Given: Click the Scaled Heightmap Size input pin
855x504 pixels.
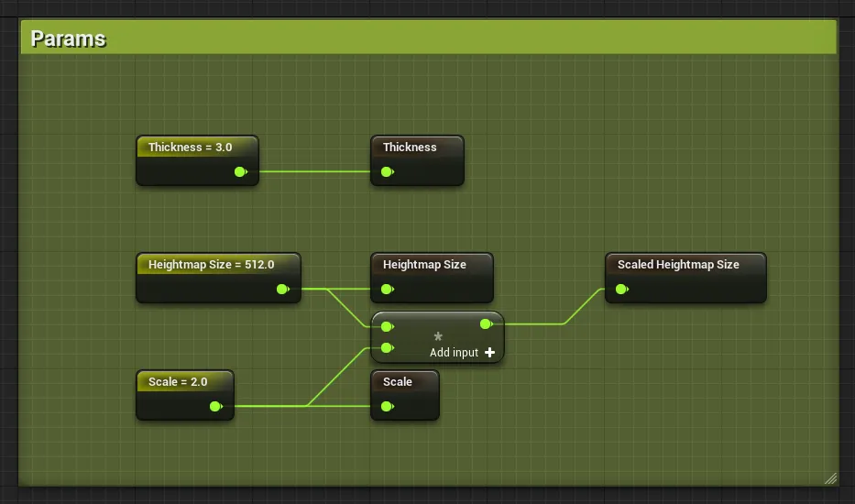Looking at the screenshot, I should (x=621, y=289).
